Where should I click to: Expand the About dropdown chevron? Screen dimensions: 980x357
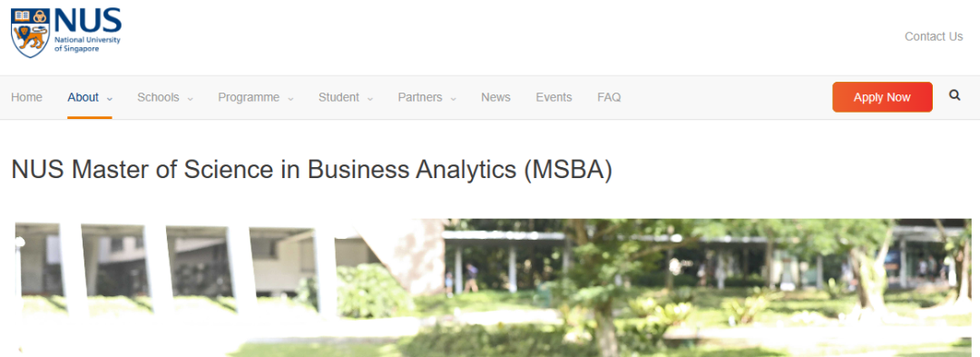[x=110, y=99]
